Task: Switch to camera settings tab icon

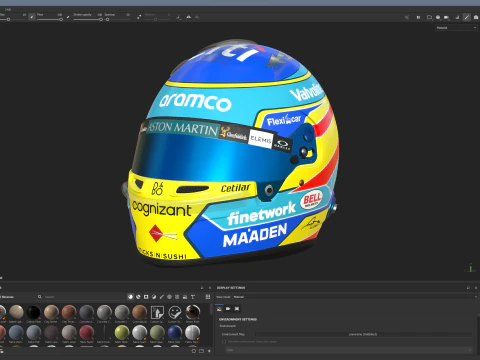Action: pyautogui.click(x=228, y=309)
